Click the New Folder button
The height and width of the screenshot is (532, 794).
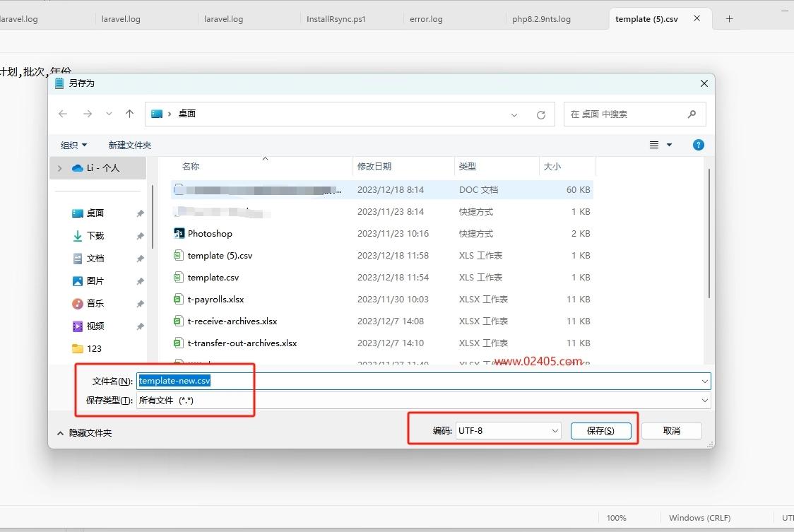pyautogui.click(x=130, y=146)
